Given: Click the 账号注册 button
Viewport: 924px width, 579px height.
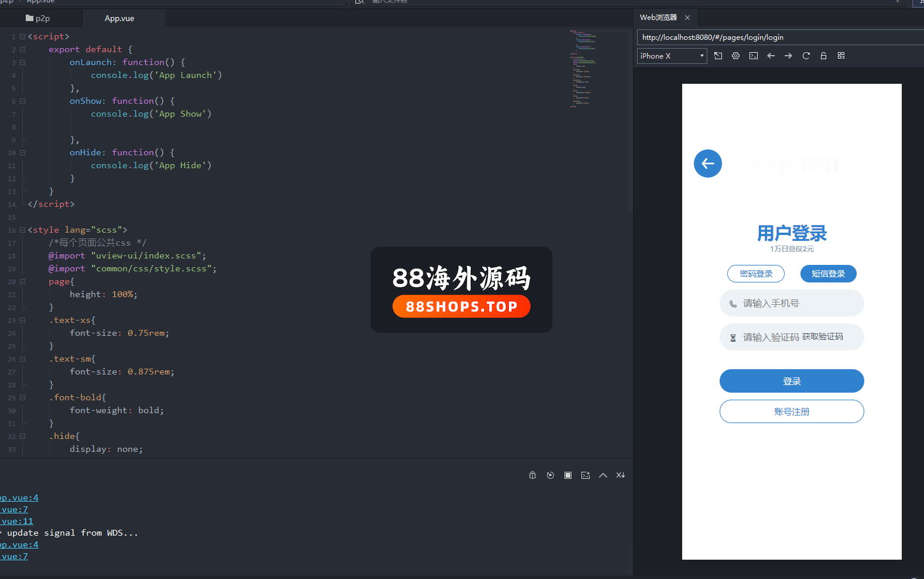Looking at the screenshot, I should (x=791, y=411).
